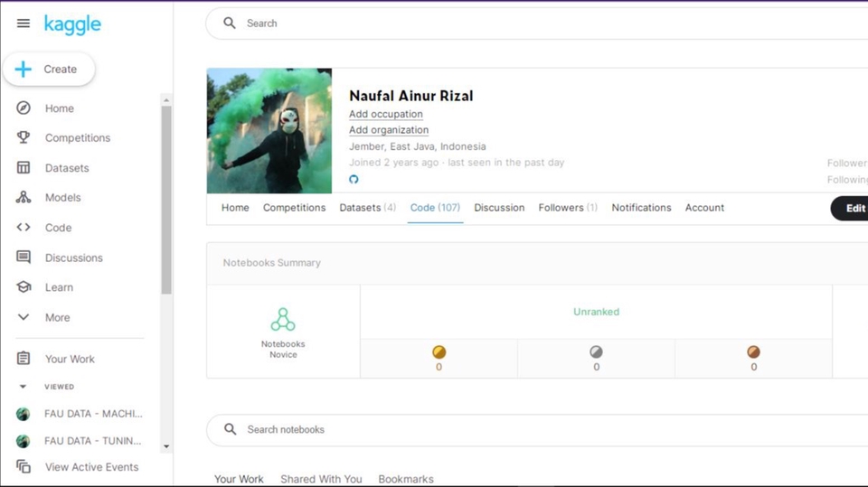Go to Datasets in sidebar

pyautogui.click(x=67, y=168)
